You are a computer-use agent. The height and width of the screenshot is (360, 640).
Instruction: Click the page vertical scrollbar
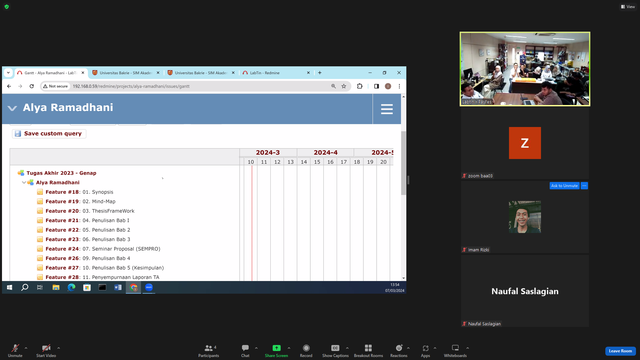click(x=403, y=163)
